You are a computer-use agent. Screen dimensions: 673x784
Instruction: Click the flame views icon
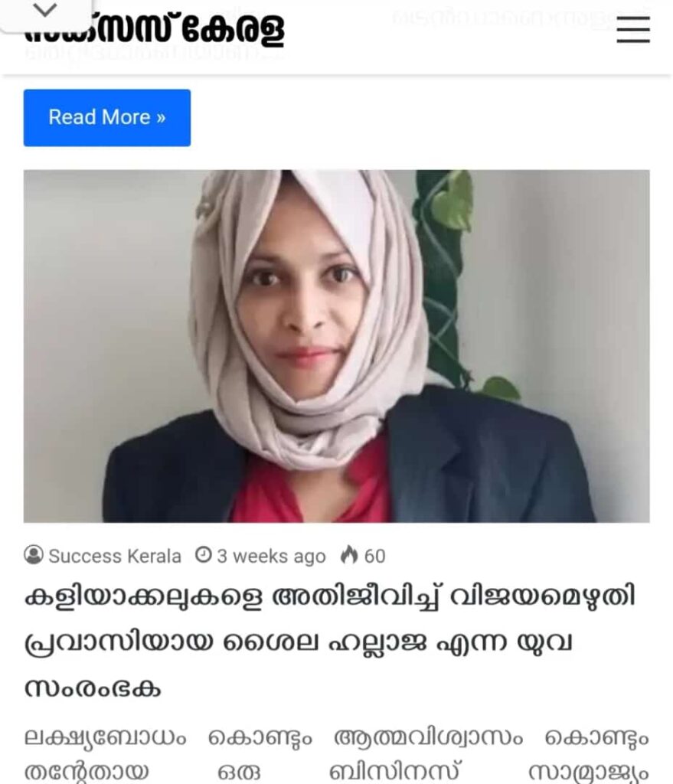pyautogui.click(x=349, y=555)
